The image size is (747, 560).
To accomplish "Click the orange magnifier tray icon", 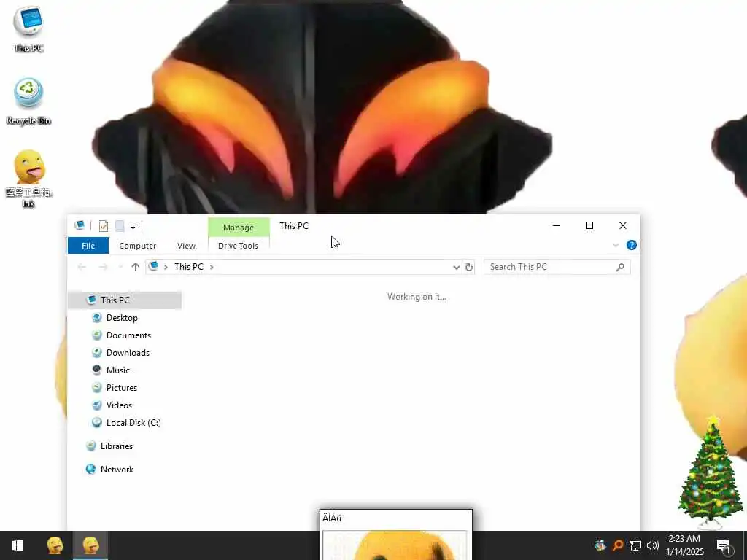I will 618,545.
